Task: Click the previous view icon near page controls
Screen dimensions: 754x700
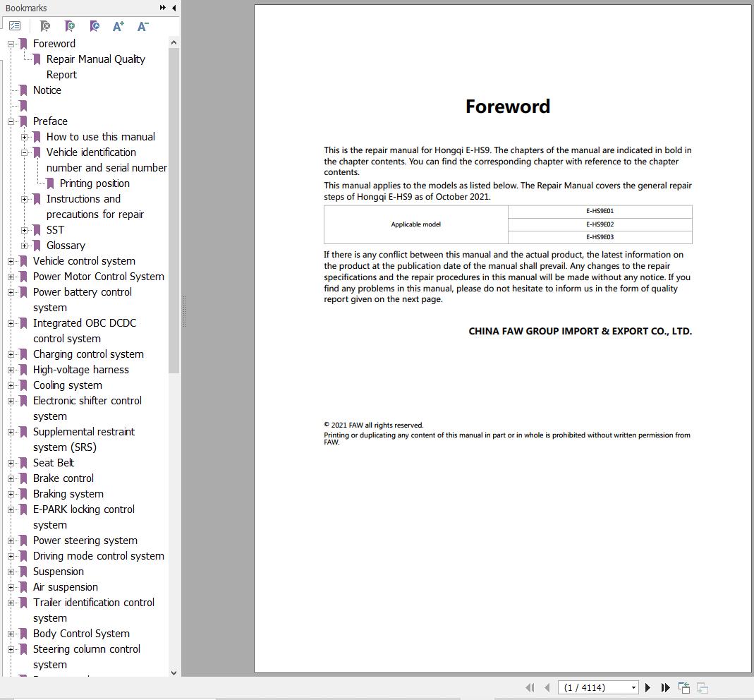Action: click(x=683, y=687)
